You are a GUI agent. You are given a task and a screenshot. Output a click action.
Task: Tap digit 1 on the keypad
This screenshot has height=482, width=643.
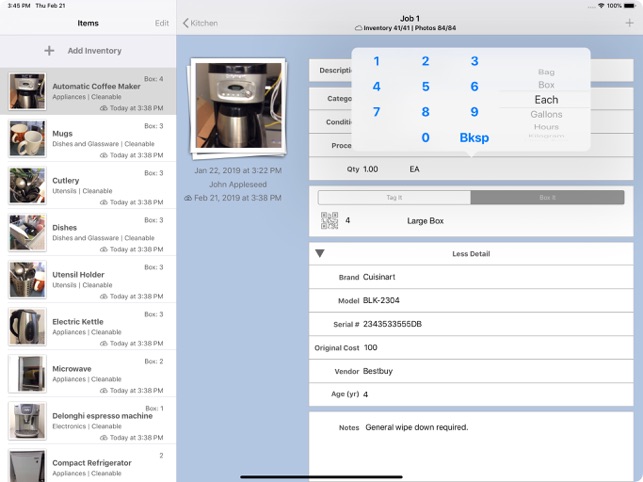coord(376,61)
